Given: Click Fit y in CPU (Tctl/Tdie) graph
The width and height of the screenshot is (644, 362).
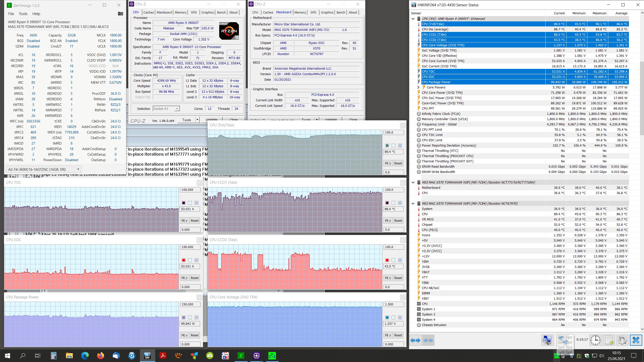Looking at the screenshot, I should [x=388, y=163].
